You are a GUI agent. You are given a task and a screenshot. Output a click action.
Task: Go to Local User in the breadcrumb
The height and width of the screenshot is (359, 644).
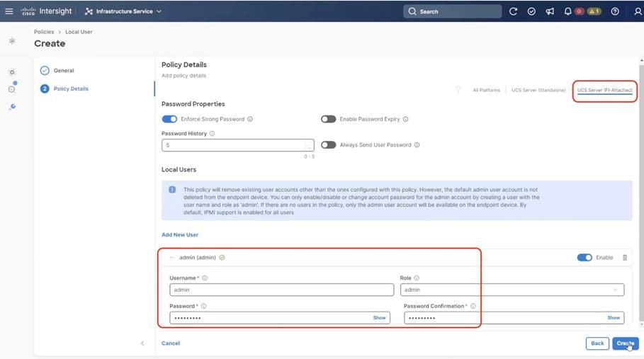coord(79,32)
